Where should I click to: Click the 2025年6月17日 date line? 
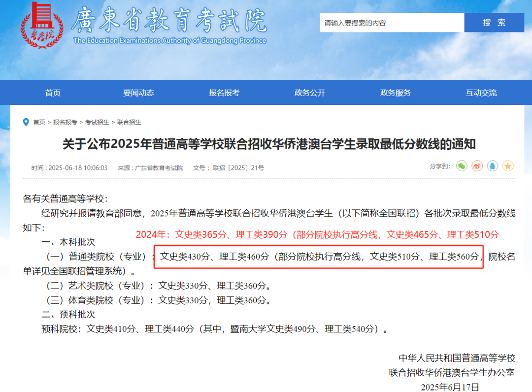450,387
